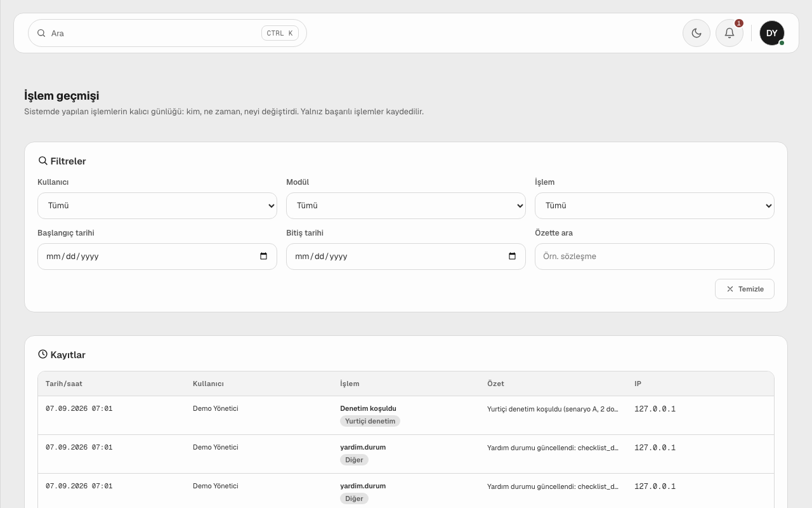
Task: Click the Bitiş tarihi date field
Action: 406,257
